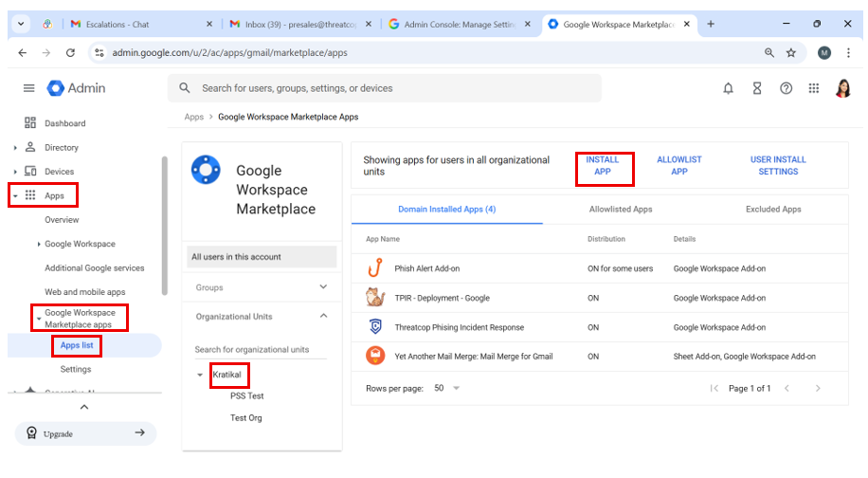Close the Escalations - Chat tab
Screen dimensions: 868x478
coord(209,24)
